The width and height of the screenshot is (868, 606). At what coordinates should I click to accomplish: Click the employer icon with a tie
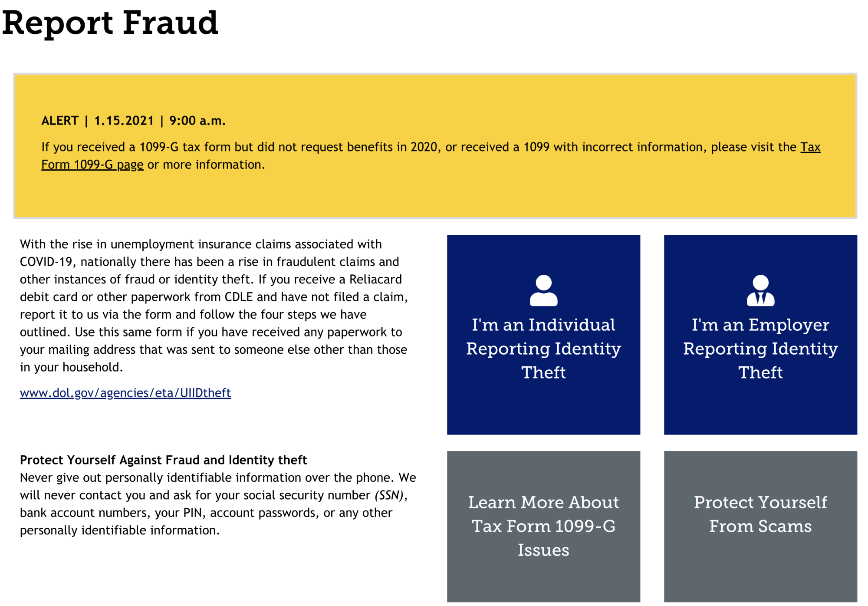pos(760,290)
